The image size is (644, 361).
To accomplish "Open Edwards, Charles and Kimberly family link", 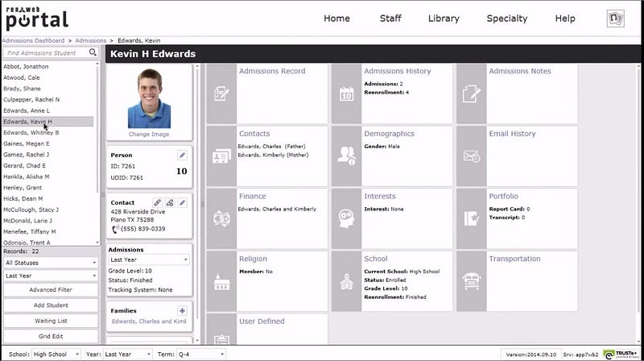I will (149, 322).
